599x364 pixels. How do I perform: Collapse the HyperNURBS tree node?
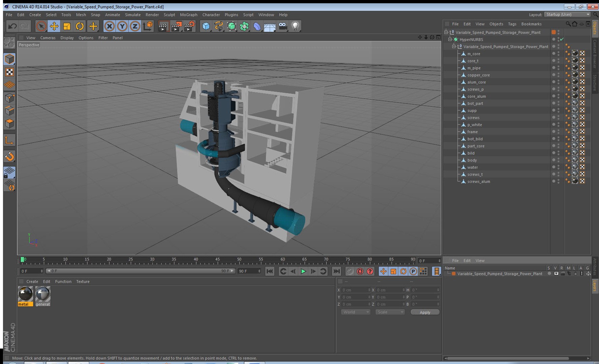click(x=450, y=39)
